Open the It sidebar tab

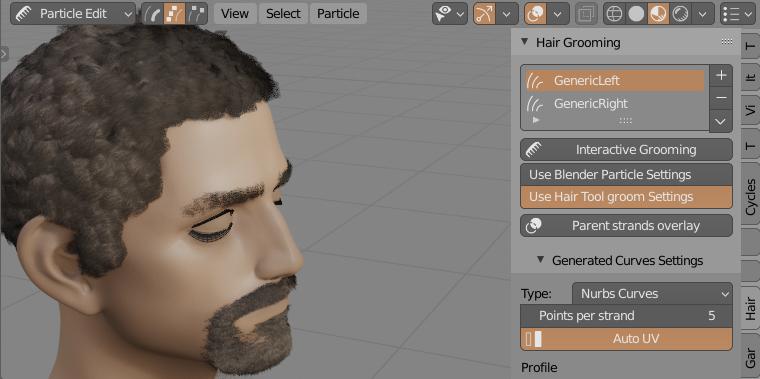pyautogui.click(x=750, y=77)
